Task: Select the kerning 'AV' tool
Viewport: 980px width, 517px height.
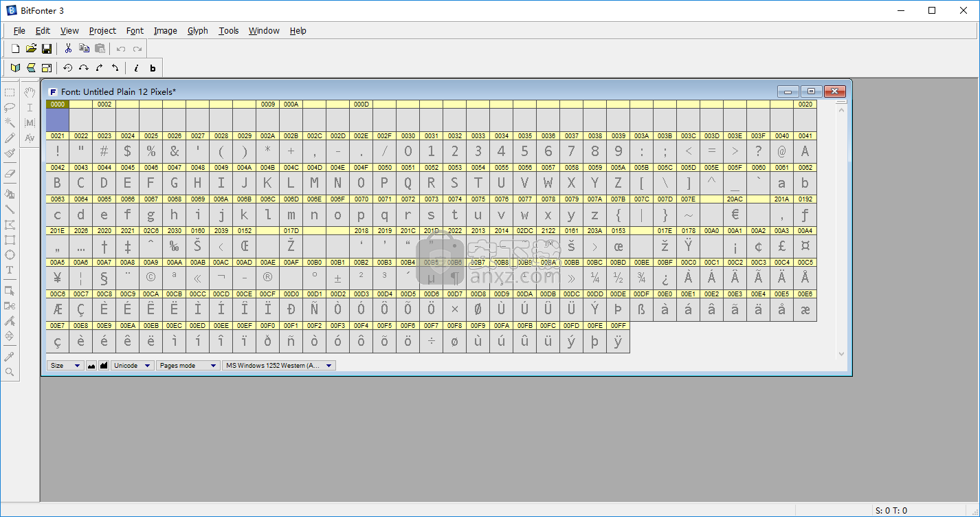Action: tap(30, 138)
